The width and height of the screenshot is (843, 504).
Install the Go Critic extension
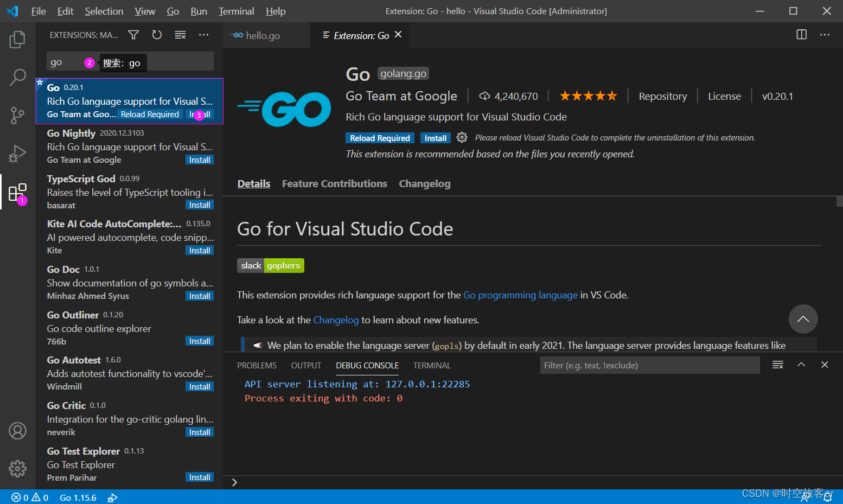[x=200, y=432]
